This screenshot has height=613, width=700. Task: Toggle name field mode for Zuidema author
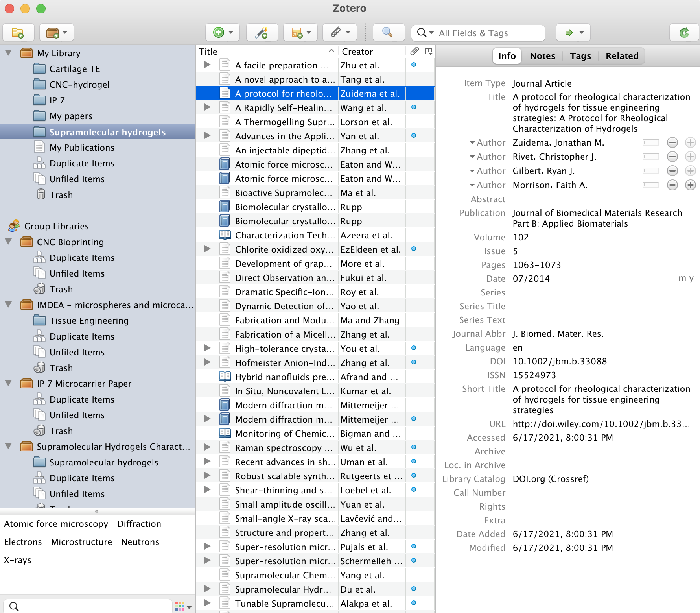650,142
